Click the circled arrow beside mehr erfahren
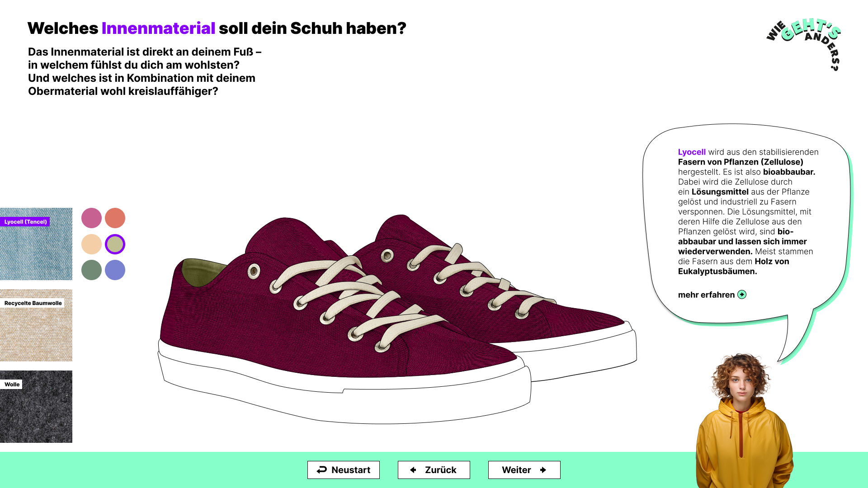868x488 pixels. (x=742, y=295)
